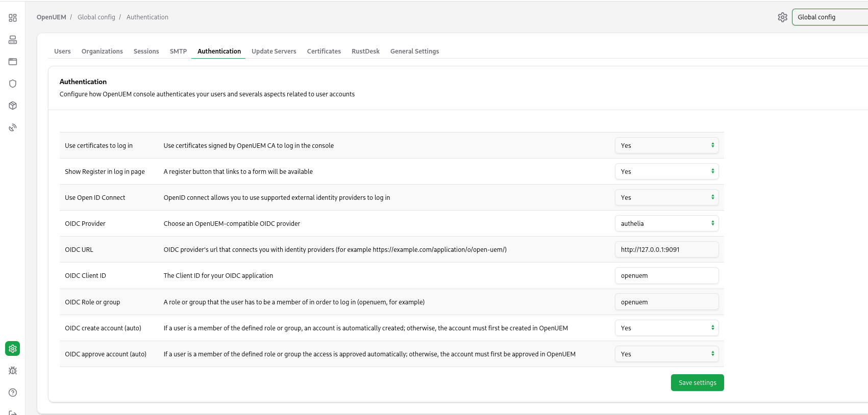
Task: Open the 'Use certificates to log in' dropdown
Action: tap(666, 145)
